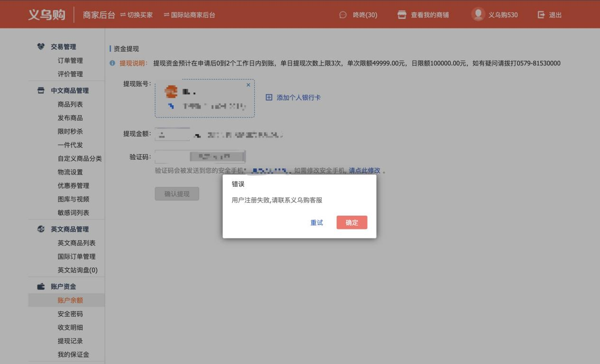This screenshot has width=600, height=364.
Task: Click 重试 to retry in error dialog
Action: click(x=316, y=222)
